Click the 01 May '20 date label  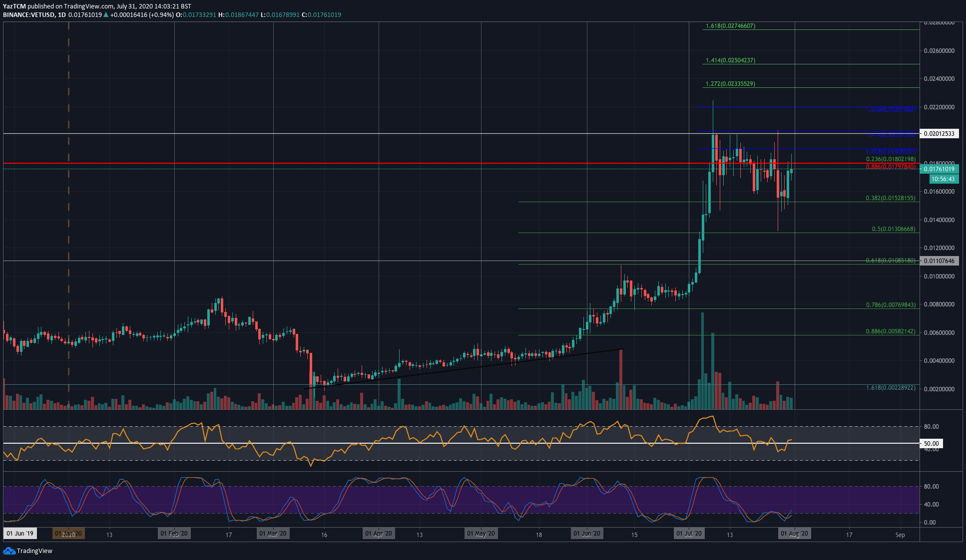[x=481, y=534]
